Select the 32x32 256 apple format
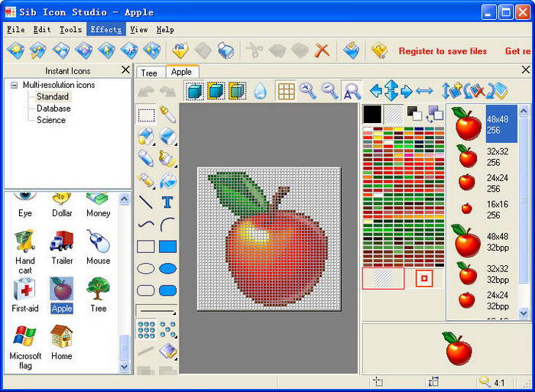The width and height of the screenshot is (535, 392). click(485, 157)
